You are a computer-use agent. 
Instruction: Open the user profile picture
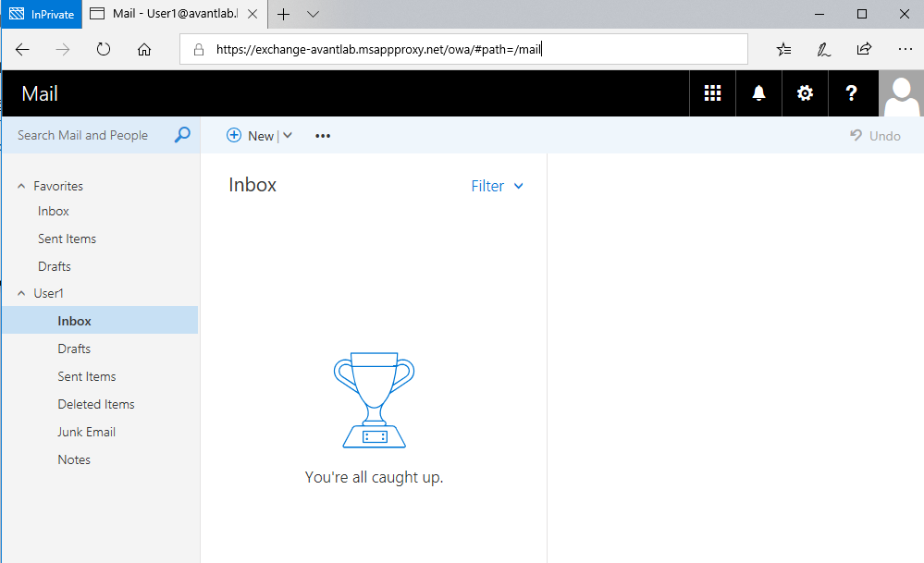click(x=902, y=93)
